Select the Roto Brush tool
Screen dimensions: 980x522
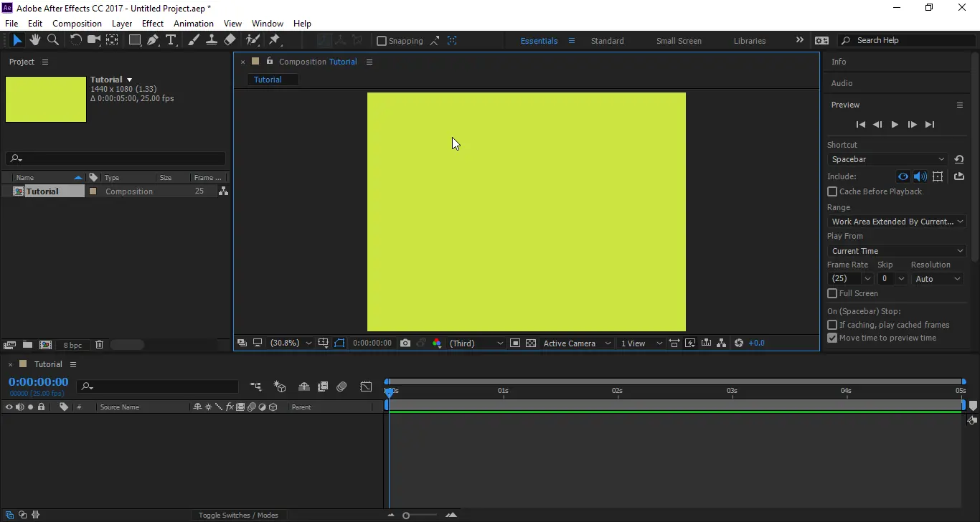[x=253, y=40]
